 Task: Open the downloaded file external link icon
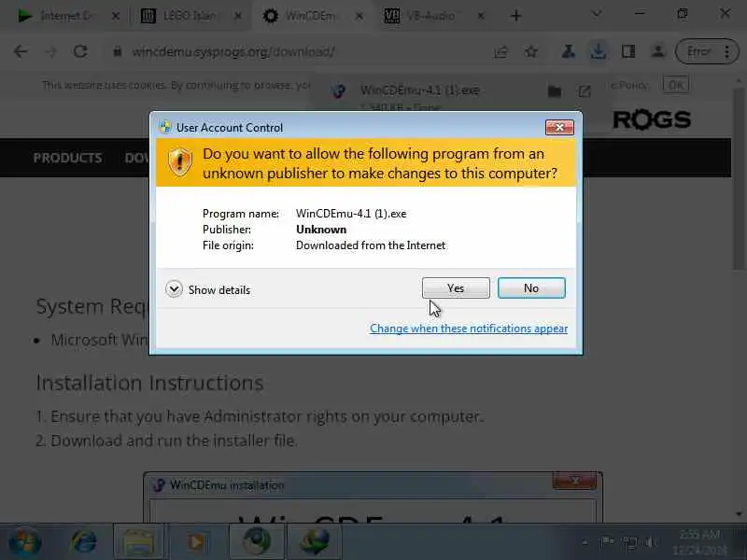coord(585,91)
